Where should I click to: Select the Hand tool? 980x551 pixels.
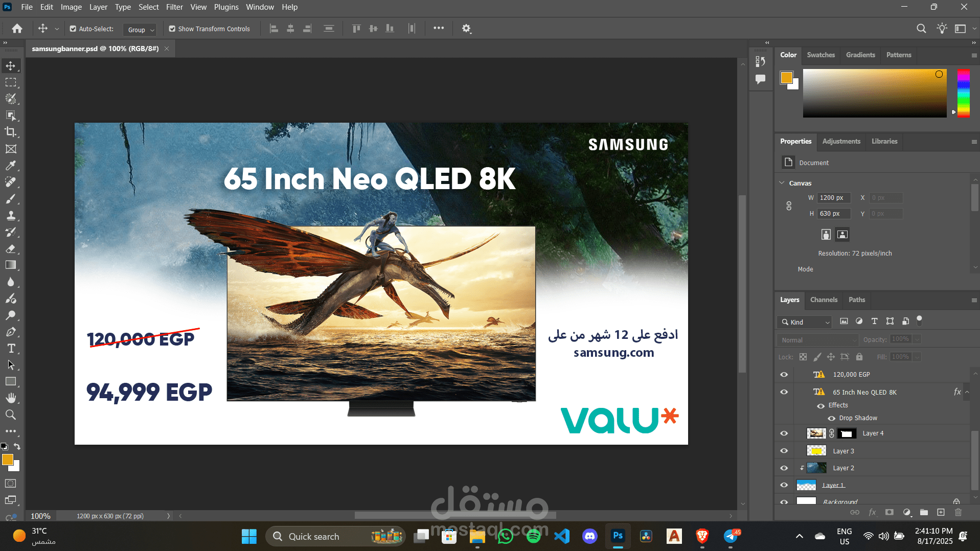[11, 398]
